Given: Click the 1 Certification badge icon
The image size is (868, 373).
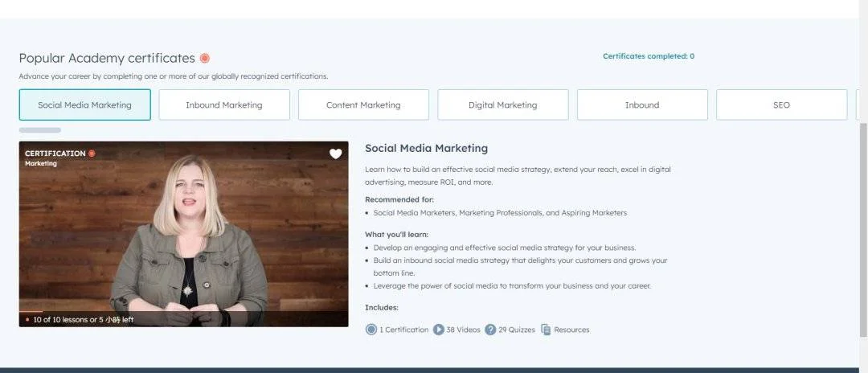Looking at the screenshot, I should 371,330.
